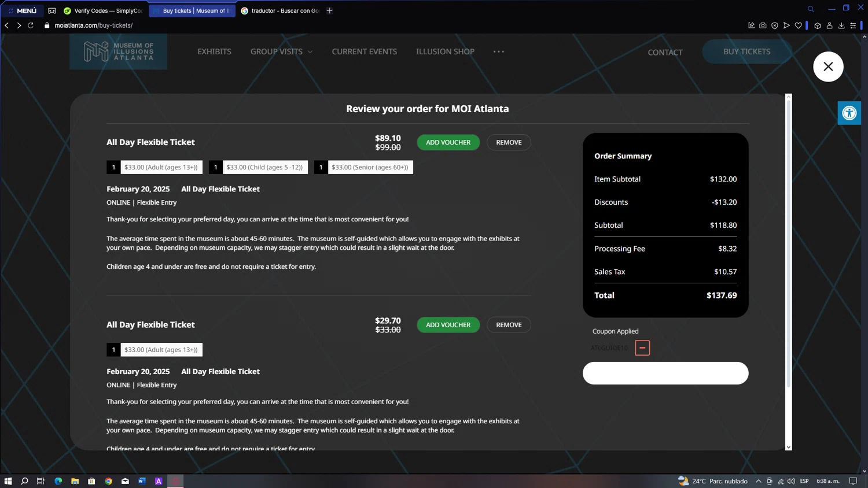Viewport: 868px width, 488px height.
Task: Open the Illusion Shop page
Action: (445, 51)
